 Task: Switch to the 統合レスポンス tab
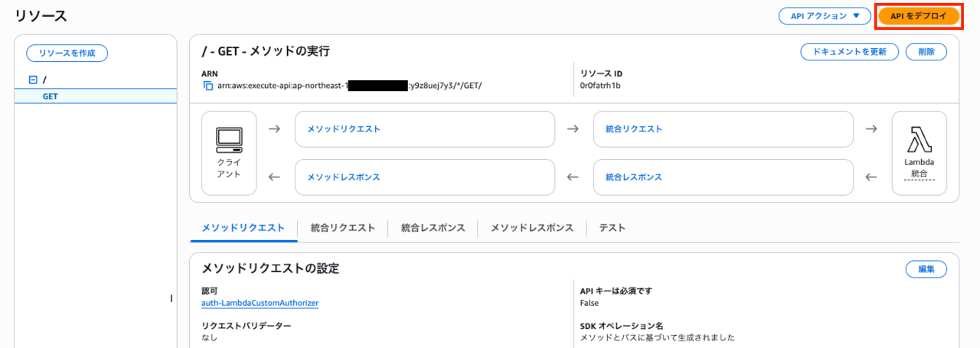pos(433,228)
